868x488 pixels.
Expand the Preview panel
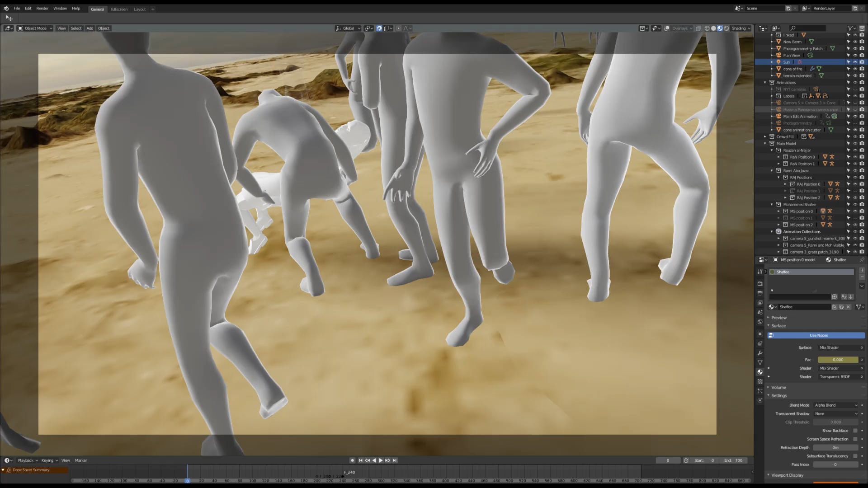coord(778,318)
